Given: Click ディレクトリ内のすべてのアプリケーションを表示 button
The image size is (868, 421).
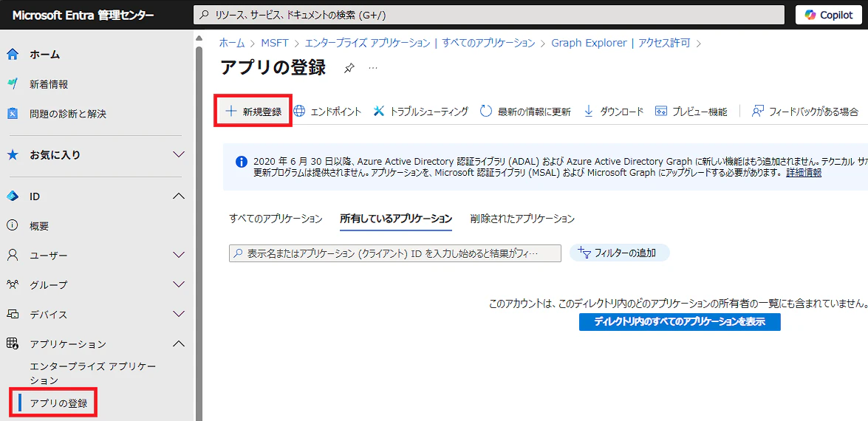Looking at the screenshot, I should coord(680,322).
